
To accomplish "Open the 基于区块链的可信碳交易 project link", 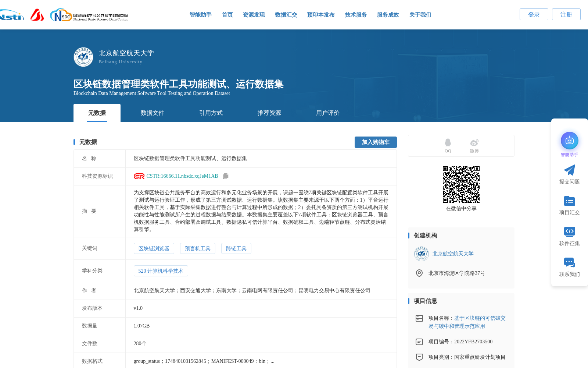I will pyautogui.click(x=467, y=322).
